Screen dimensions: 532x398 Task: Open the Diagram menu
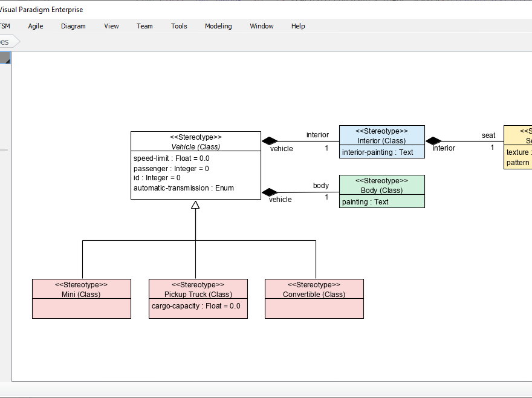(x=73, y=26)
